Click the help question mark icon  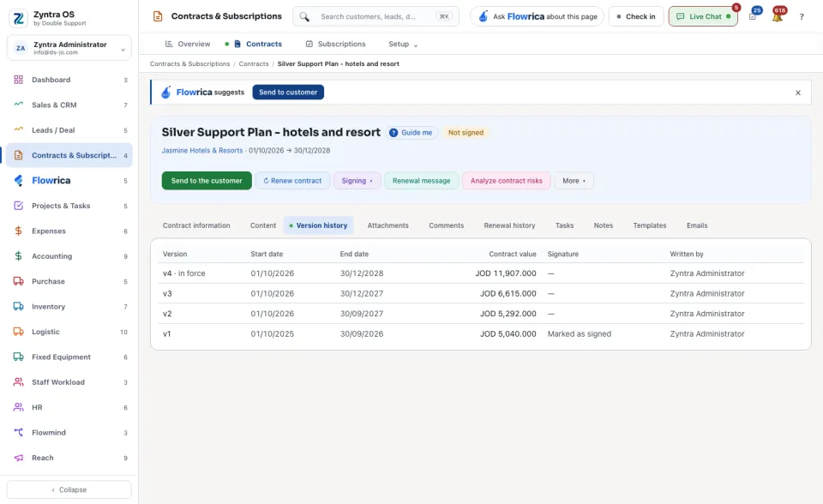pyautogui.click(x=802, y=17)
